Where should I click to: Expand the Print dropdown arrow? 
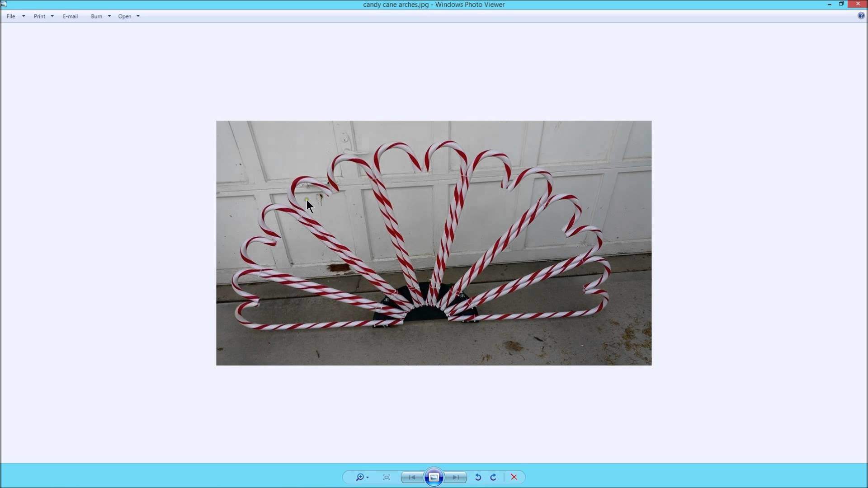point(52,16)
